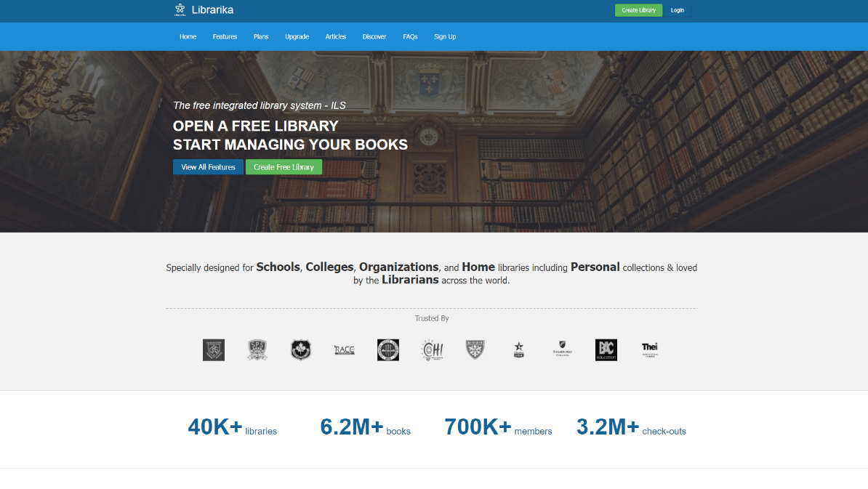Open the Home menu item
Viewport: 868px width, 489px height.
tap(188, 36)
